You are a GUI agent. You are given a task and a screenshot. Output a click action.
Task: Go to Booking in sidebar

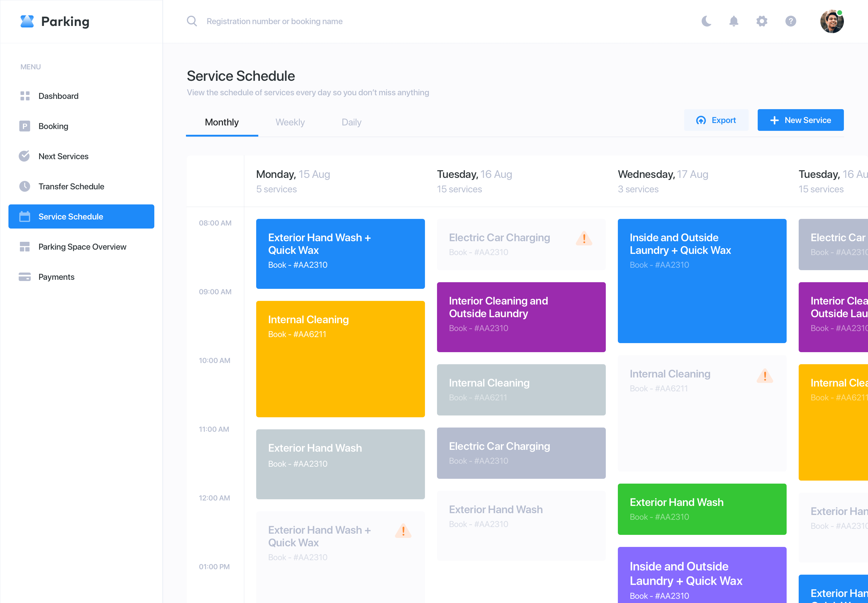point(81,126)
